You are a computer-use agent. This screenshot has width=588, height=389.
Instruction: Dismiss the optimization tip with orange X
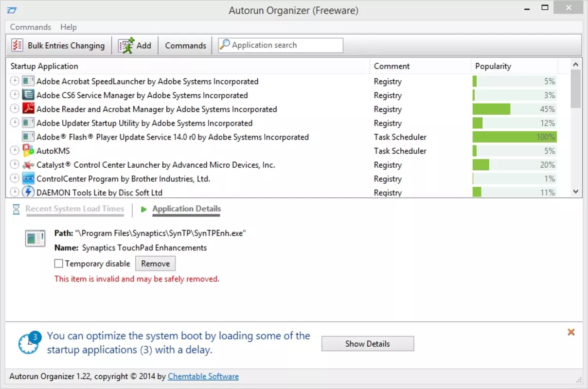click(x=571, y=332)
